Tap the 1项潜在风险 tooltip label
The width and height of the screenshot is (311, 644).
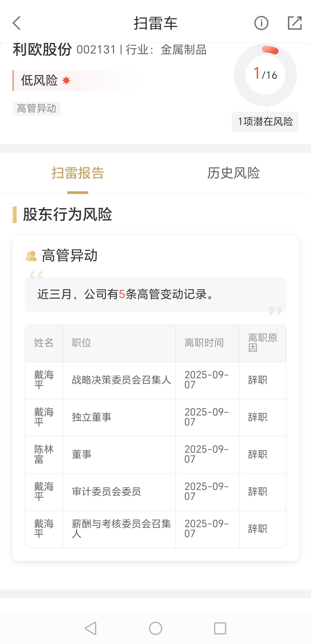(x=265, y=122)
